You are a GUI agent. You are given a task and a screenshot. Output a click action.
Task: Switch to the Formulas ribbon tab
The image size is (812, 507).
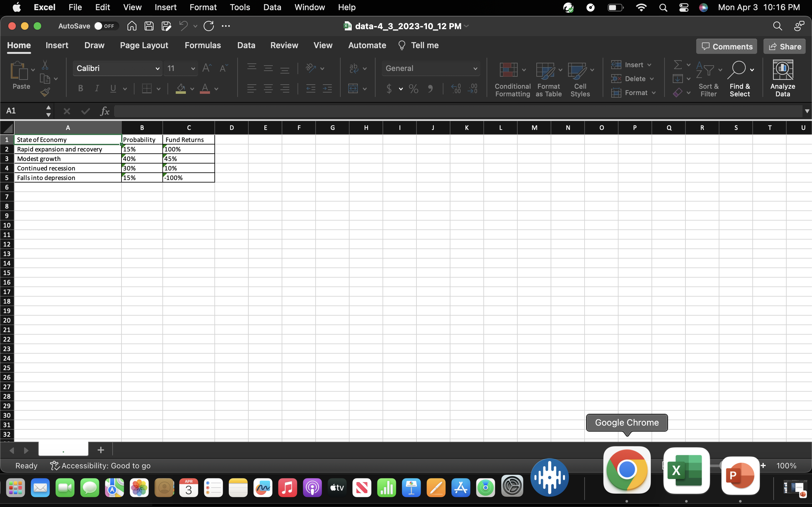tap(203, 45)
